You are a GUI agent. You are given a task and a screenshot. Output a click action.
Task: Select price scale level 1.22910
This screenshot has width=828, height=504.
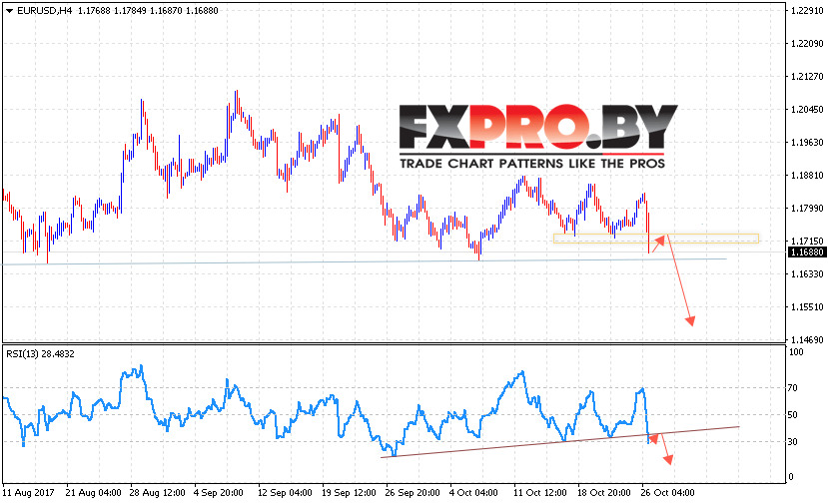pos(807,11)
